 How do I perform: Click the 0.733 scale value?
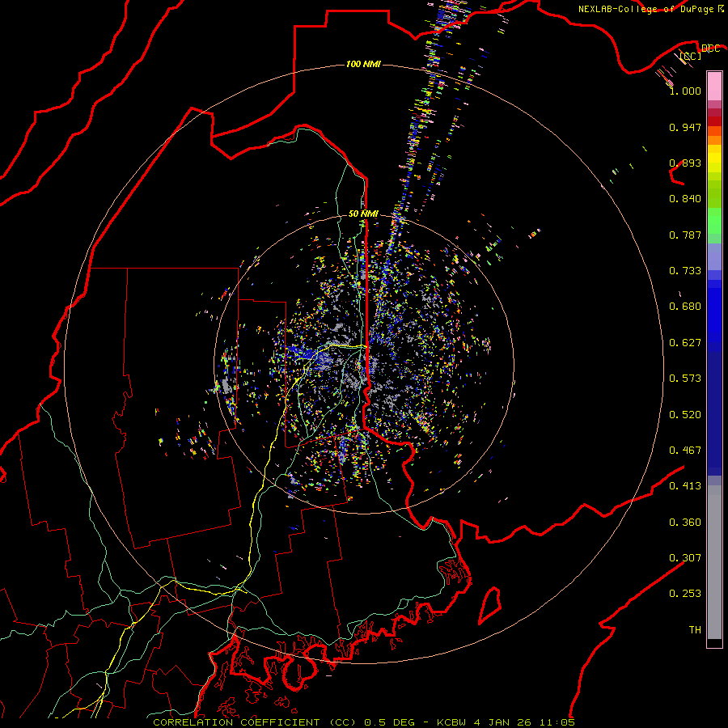[x=685, y=271]
